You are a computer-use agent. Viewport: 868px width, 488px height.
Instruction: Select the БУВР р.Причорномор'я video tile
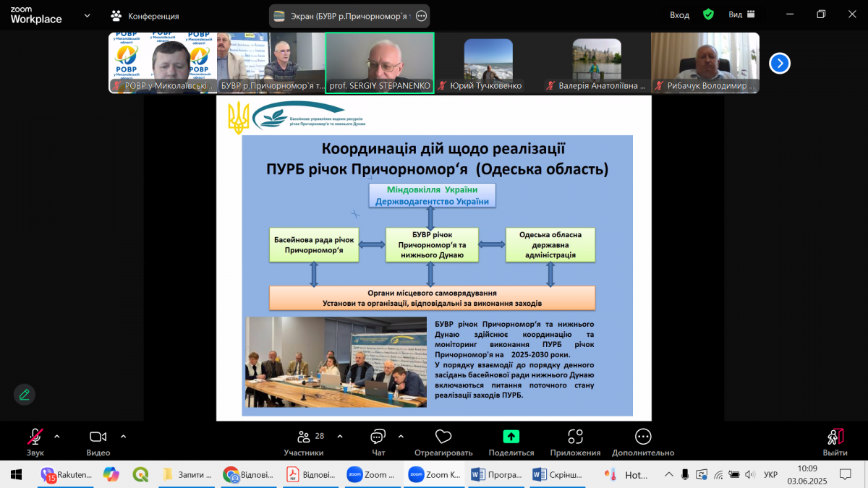(x=271, y=64)
